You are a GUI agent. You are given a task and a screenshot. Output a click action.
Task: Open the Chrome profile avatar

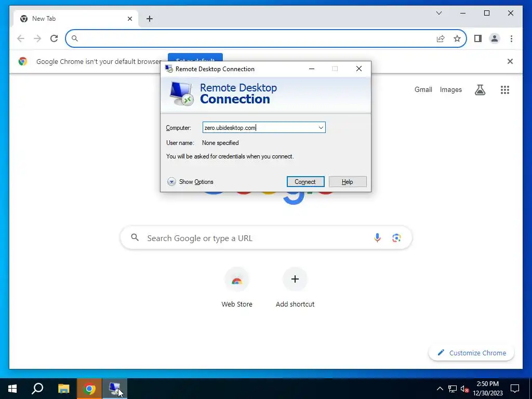(495, 38)
